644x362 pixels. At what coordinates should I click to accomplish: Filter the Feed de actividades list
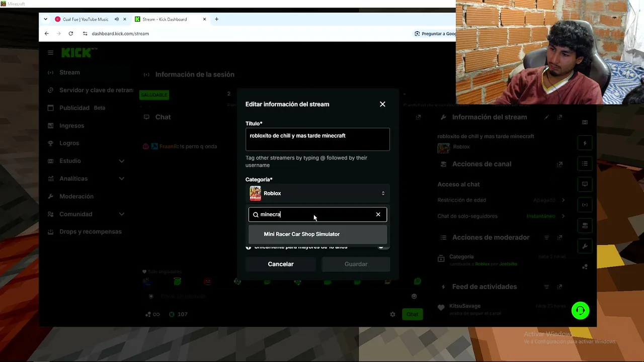(x=547, y=287)
